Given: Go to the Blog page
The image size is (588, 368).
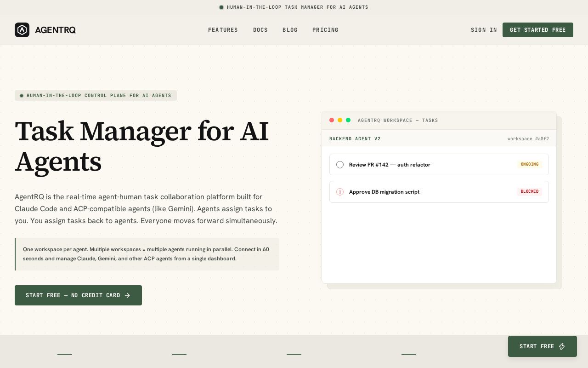Looking at the screenshot, I should pos(290,30).
